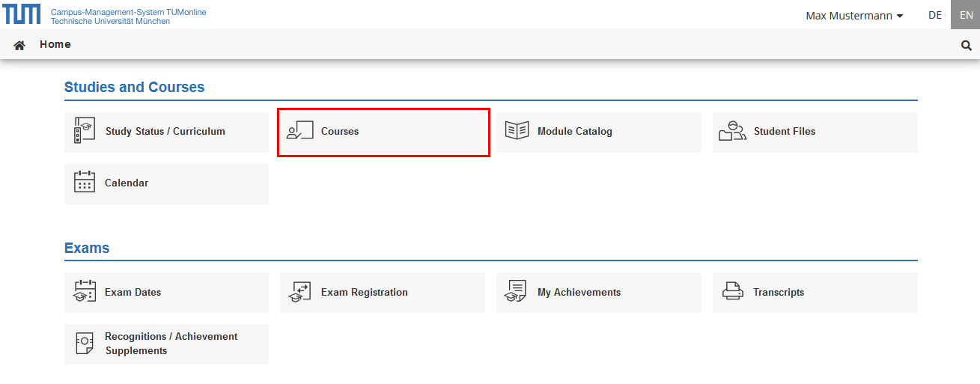Select the EN language option
Screen dimensions: 980x384
click(x=966, y=15)
